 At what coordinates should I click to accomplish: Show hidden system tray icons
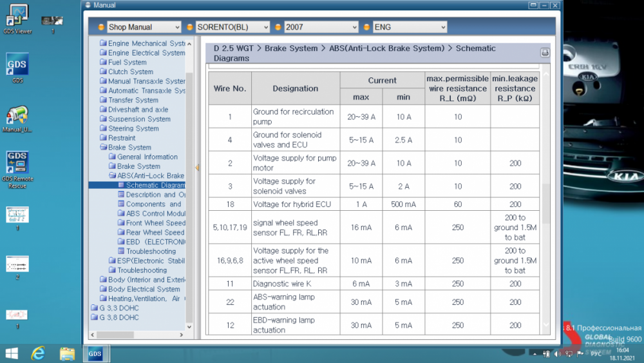click(x=535, y=353)
